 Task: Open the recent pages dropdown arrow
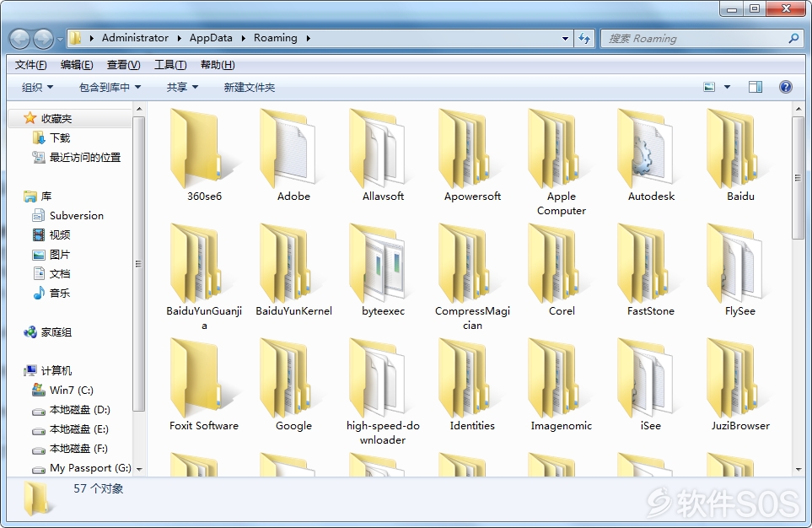click(x=60, y=39)
